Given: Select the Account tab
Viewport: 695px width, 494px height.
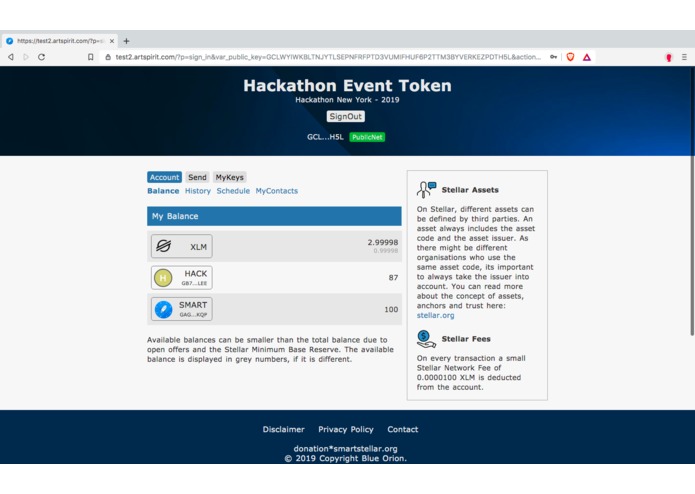Looking at the screenshot, I should tap(164, 177).
